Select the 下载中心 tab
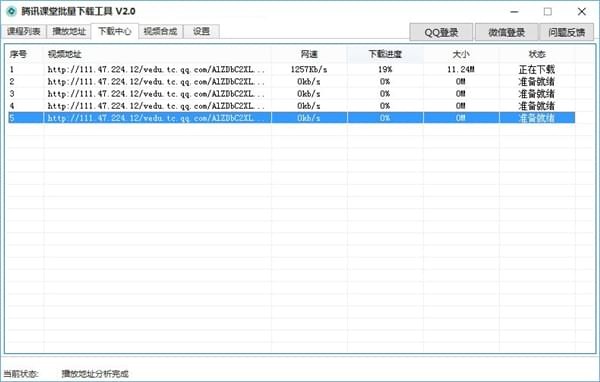 coord(114,31)
